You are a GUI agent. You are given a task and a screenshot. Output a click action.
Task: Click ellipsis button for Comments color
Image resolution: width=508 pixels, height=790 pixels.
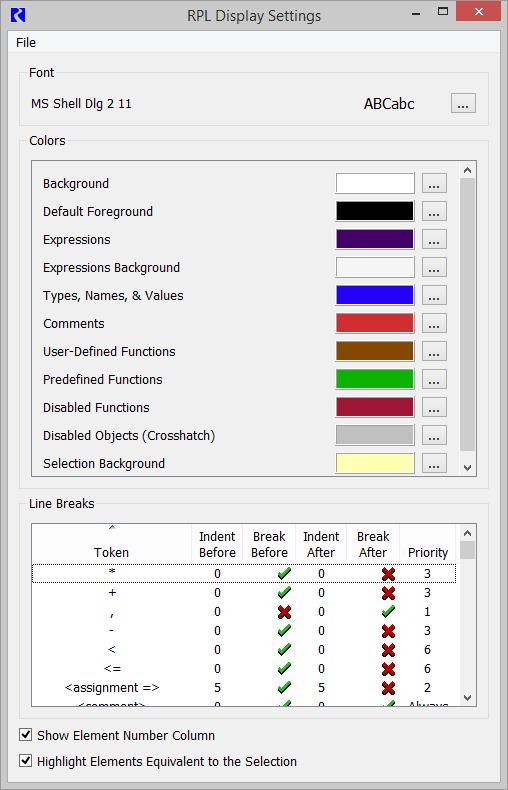pos(434,323)
